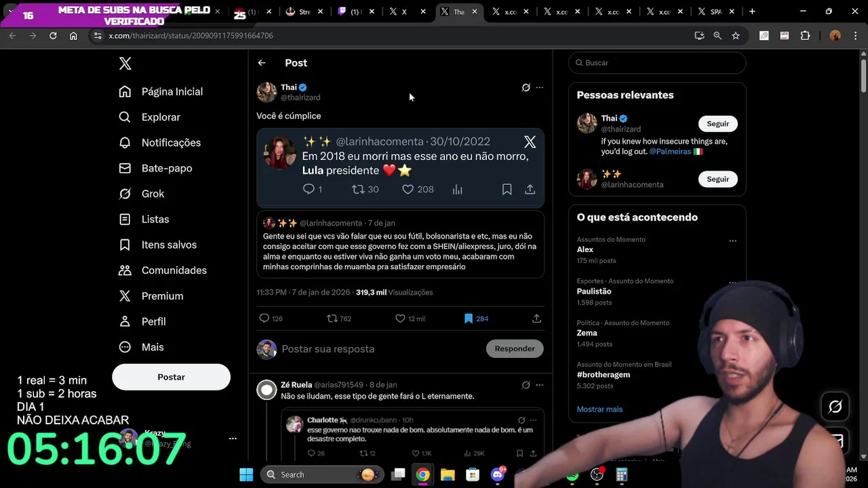Open Itens salvos bookmark icon
This screenshot has height=488, width=868.
point(125,245)
